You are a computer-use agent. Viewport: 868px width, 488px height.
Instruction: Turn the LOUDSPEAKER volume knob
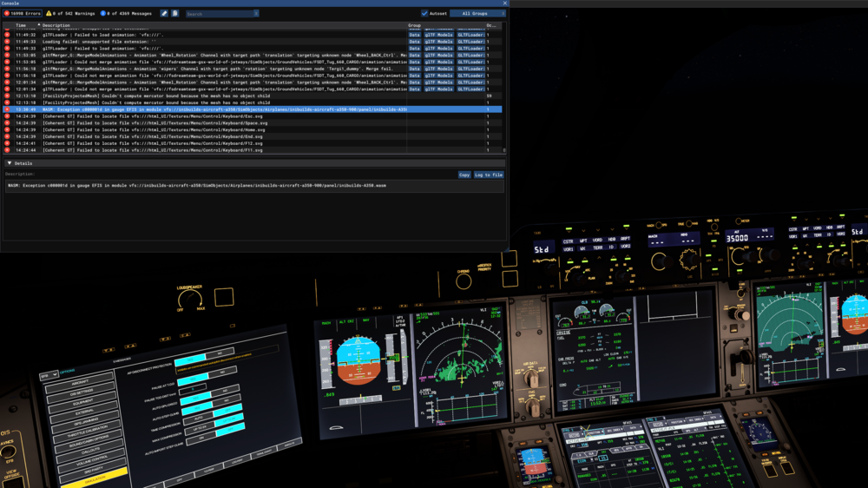click(189, 300)
